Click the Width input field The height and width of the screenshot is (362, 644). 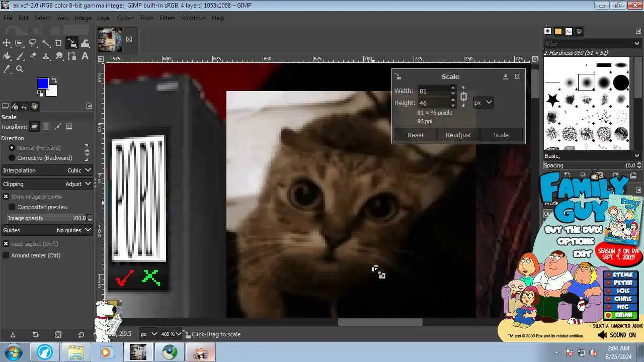pos(434,91)
